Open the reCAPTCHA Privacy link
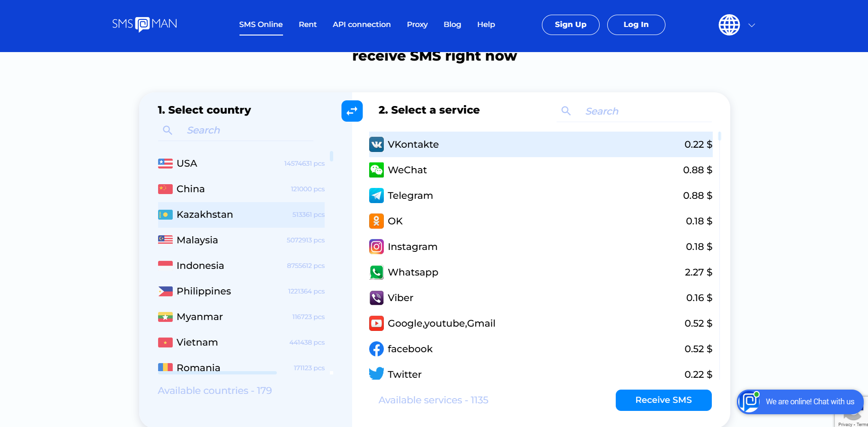 point(845,425)
